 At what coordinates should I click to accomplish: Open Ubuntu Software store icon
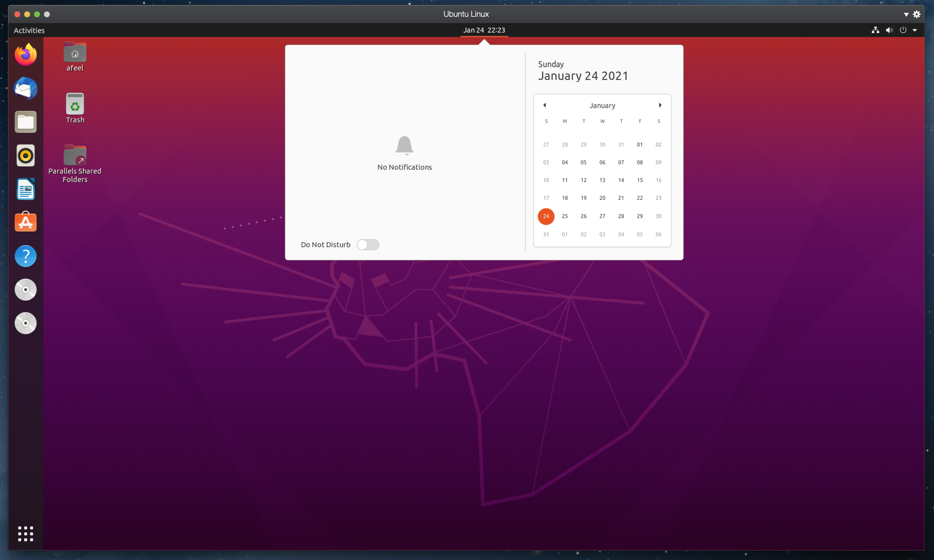26,222
